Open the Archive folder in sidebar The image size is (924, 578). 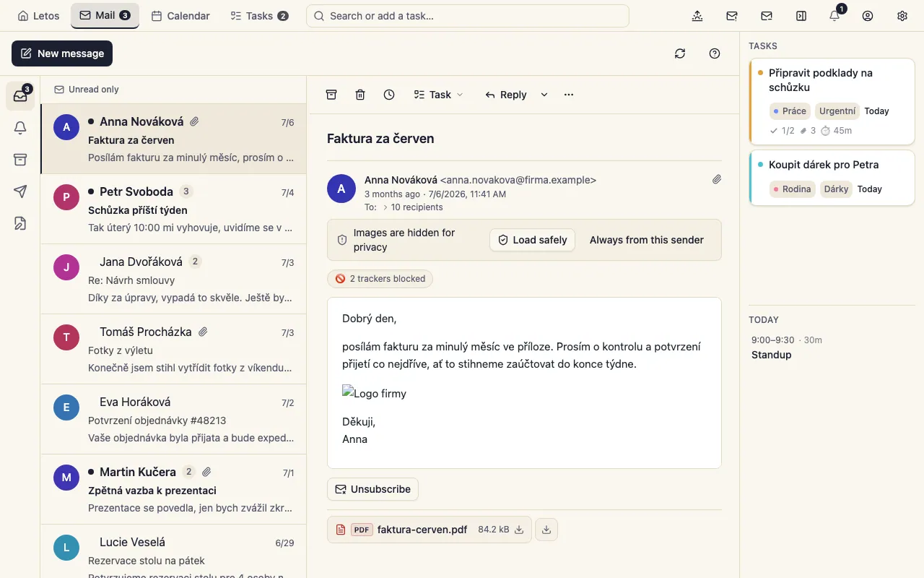coord(20,160)
